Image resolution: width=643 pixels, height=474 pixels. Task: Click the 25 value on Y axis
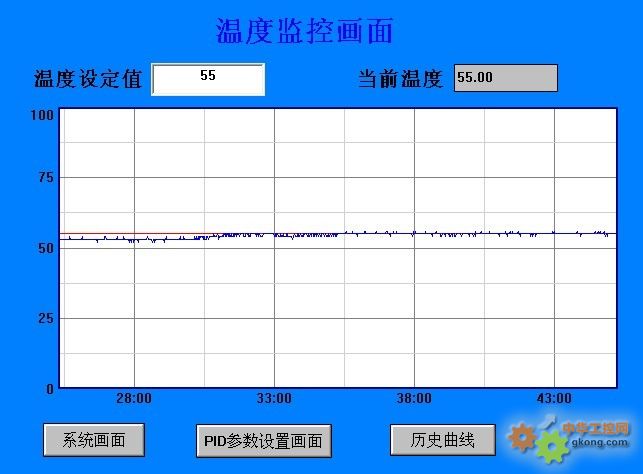pyautogui.click(x=46, y=318)
